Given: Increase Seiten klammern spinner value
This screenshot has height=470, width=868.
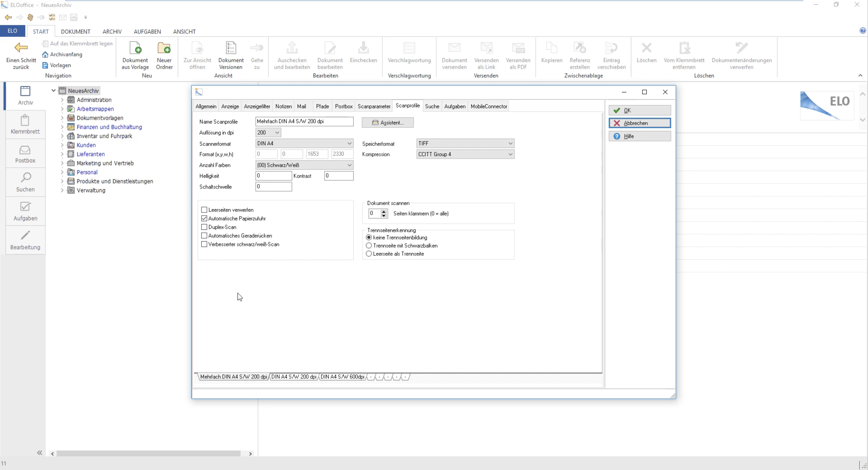Looking at the screenshot, I should click(383, 211).
